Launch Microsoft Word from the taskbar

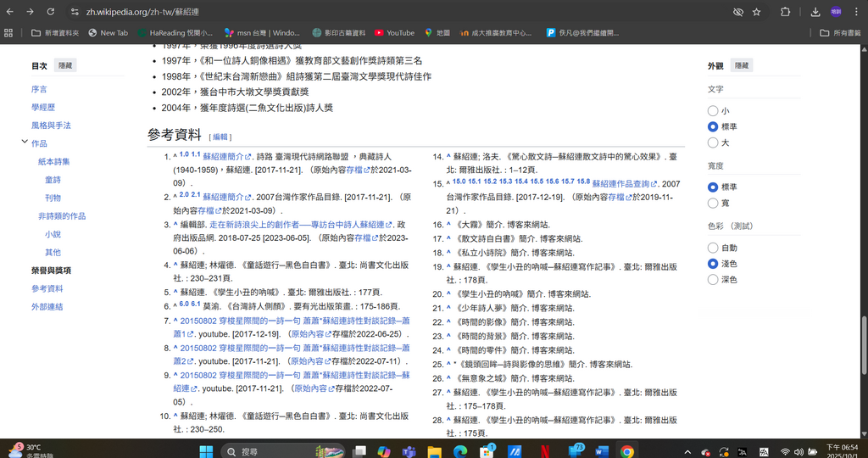[x=602, y=451]
